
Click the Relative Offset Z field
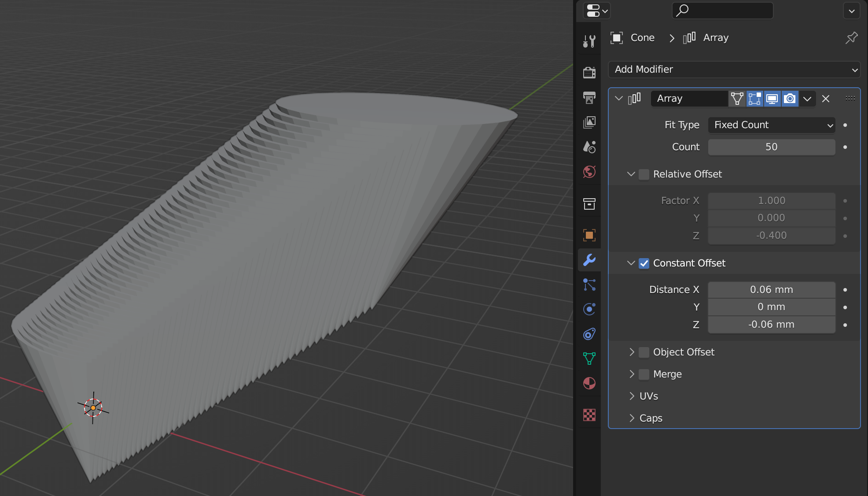[771, 236]
